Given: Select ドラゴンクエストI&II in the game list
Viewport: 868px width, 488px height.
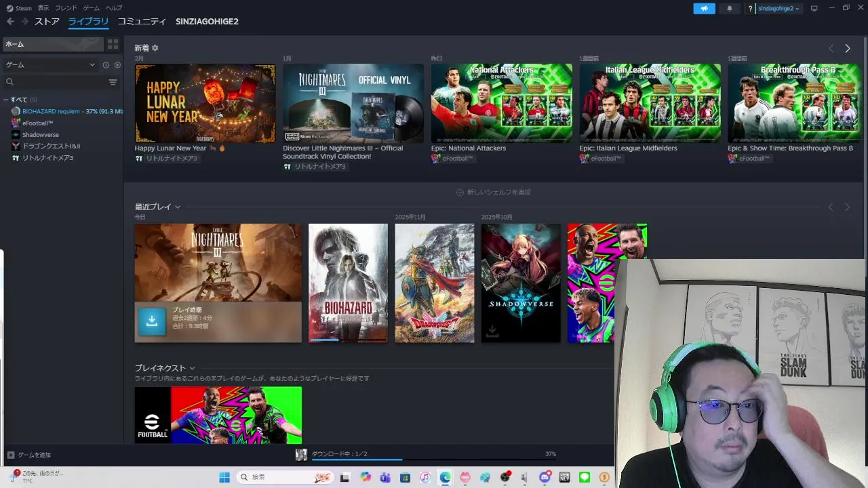Looking at the screenshot, I should tap(51, 146).
